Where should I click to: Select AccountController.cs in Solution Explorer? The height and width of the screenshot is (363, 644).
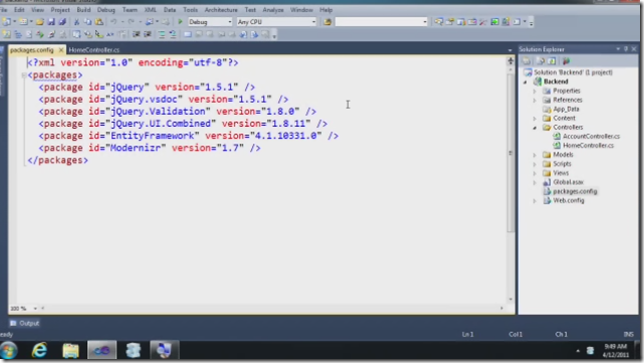[591, 136]
